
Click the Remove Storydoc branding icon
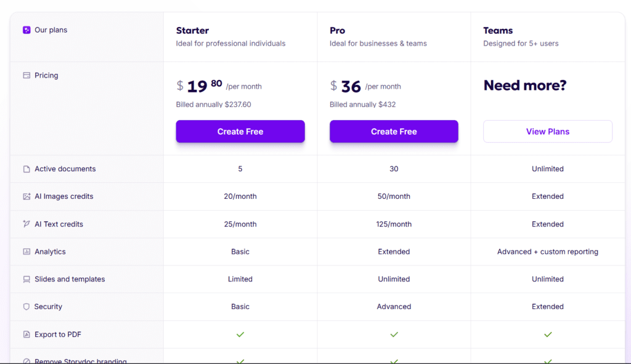point(26,360)
